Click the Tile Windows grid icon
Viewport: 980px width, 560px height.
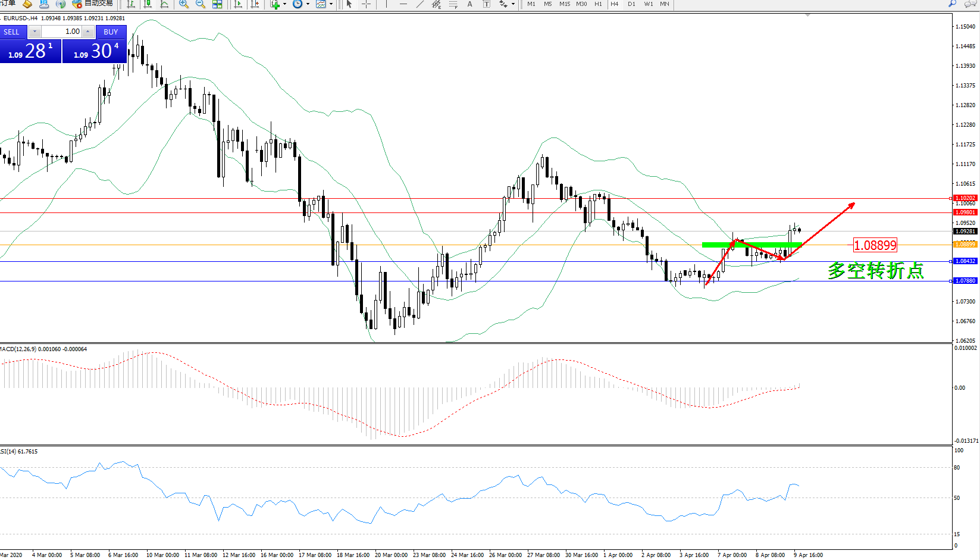click(x=217, y=4)
